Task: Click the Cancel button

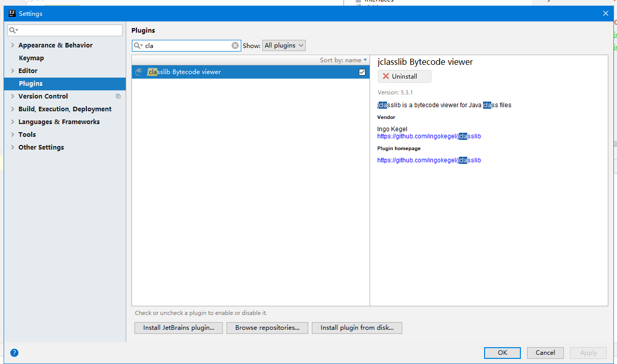Action: point(545,353)
